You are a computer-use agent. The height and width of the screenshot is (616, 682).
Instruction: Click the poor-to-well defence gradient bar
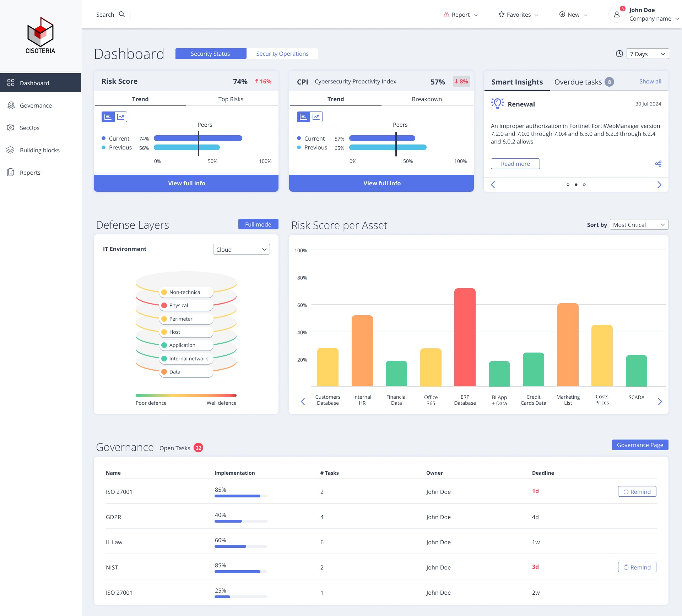click(x=186, y=395)
